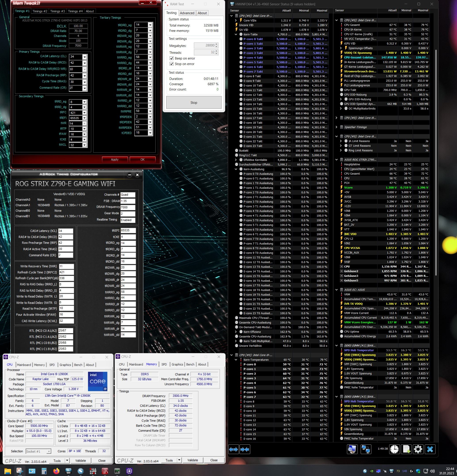Image resolution: width=457 pixels, height=476 pixels.
Task: Open tREFi dropdown in Mem TweakIt
Action: (x=84, y=118)
